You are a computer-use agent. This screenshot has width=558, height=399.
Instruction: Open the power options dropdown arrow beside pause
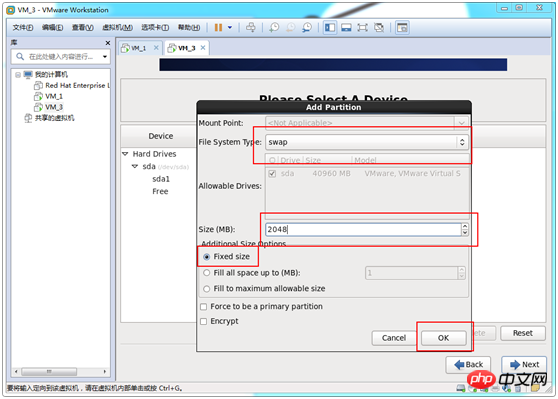tap(230, 27)
